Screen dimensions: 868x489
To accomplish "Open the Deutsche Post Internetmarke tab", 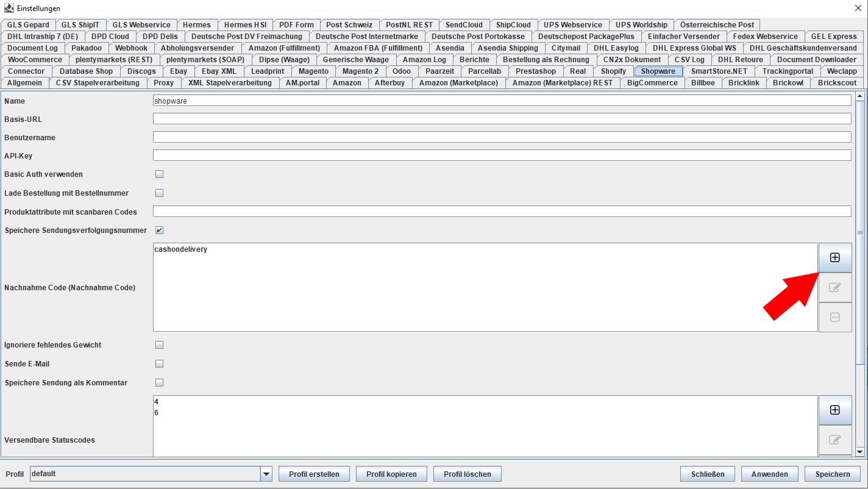I will (367, 37).
